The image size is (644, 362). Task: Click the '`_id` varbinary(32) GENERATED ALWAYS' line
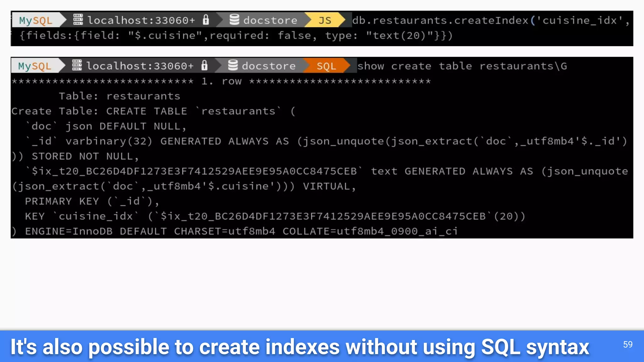point(326,141)
